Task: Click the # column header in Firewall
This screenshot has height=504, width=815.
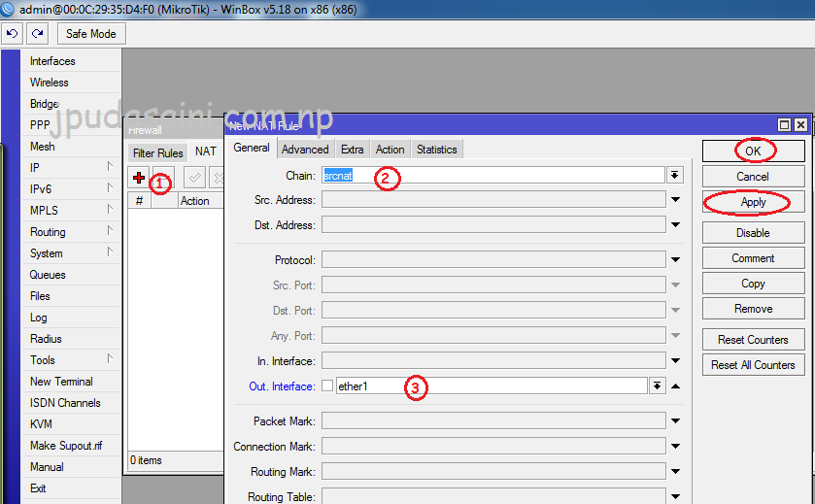Action: click(x=139, y=201)
